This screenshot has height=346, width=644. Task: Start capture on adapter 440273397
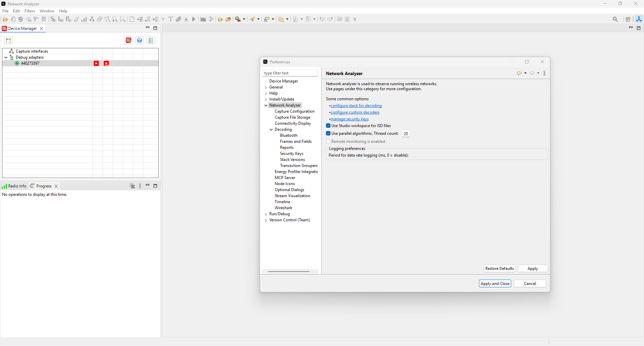96,63
